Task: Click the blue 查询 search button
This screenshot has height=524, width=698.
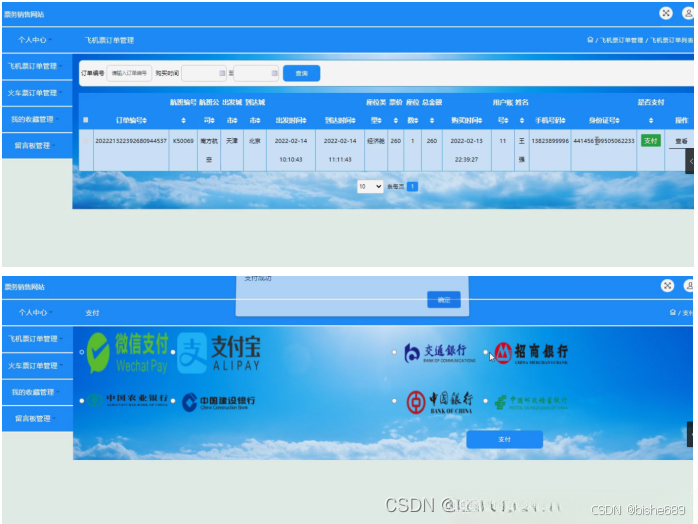Action: 301,73
